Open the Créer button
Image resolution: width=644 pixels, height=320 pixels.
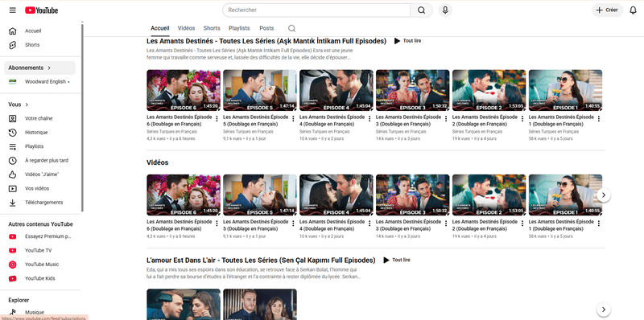607,10
